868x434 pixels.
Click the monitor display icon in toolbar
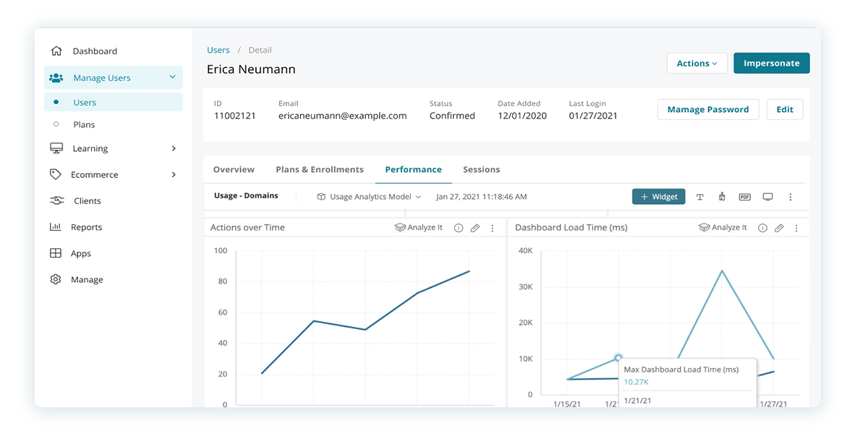pyautogui.click(x=768, y=197)
